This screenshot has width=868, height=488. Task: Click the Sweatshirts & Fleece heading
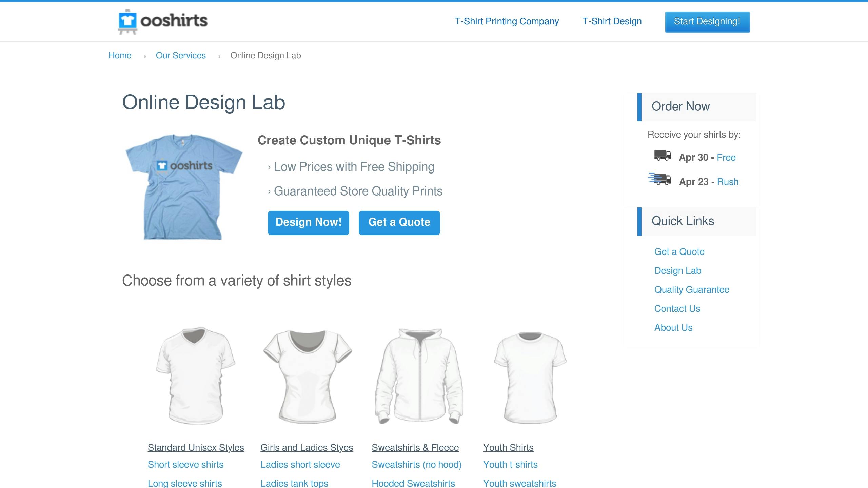415,447
